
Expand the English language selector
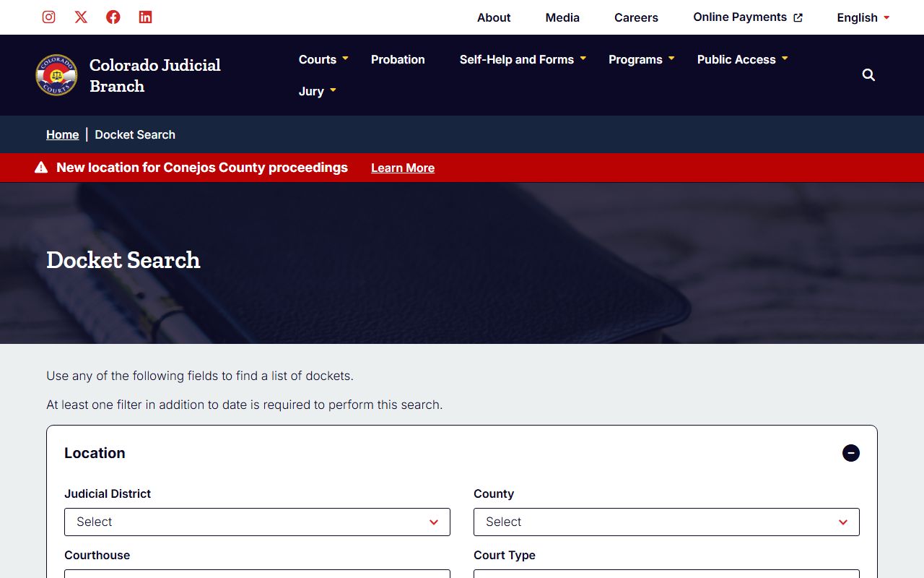(x=863, y=18)
